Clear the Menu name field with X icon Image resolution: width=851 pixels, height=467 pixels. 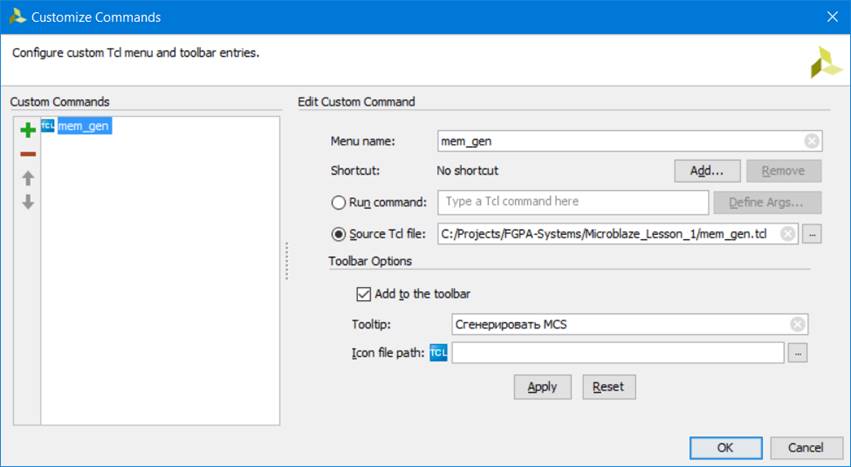(x=812, y=141)
